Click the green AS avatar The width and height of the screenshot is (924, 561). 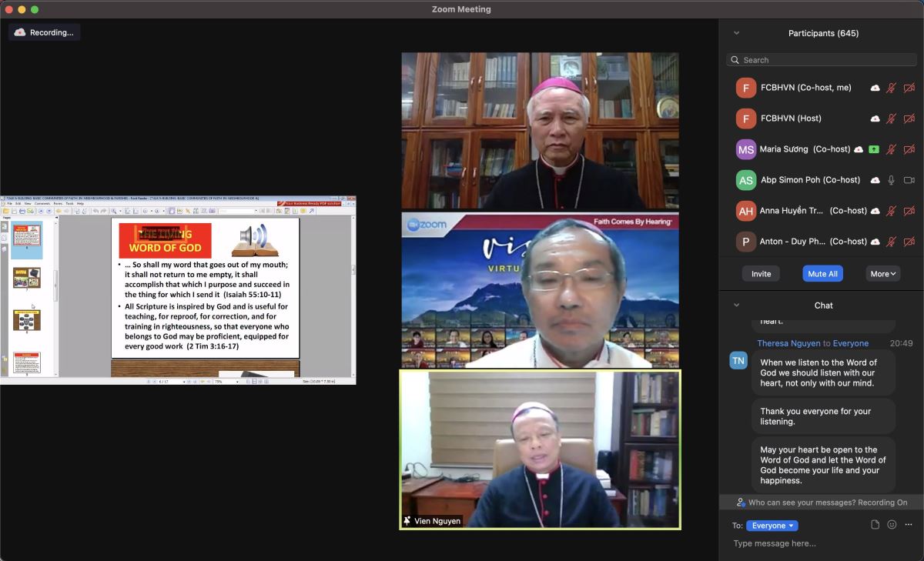pos(745,180)
